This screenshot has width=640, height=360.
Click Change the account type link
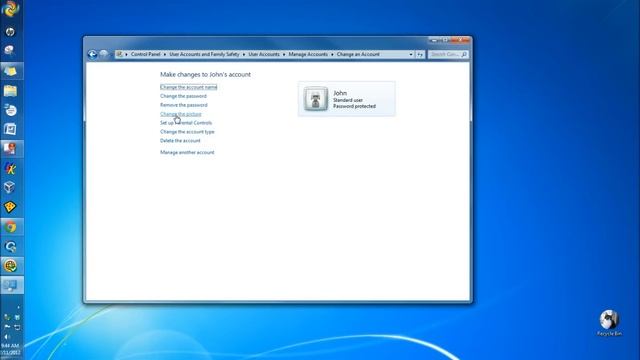pos(187,132)
